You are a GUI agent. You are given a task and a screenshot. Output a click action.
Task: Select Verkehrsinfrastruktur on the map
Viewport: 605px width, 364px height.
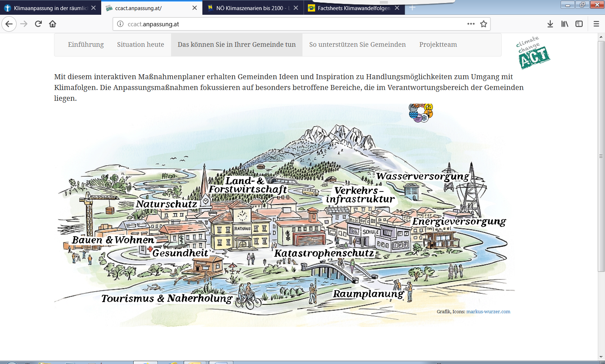pos(360,195)
